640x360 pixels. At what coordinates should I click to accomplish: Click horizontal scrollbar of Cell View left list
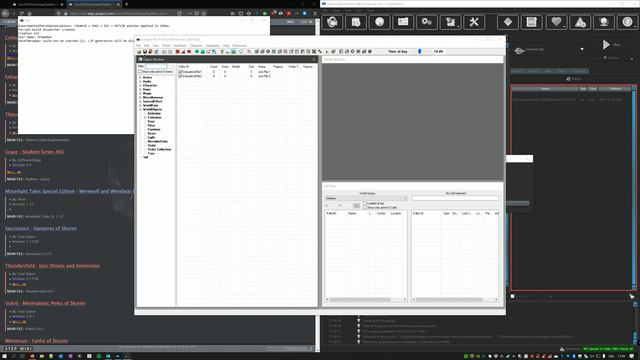point(366,300)
